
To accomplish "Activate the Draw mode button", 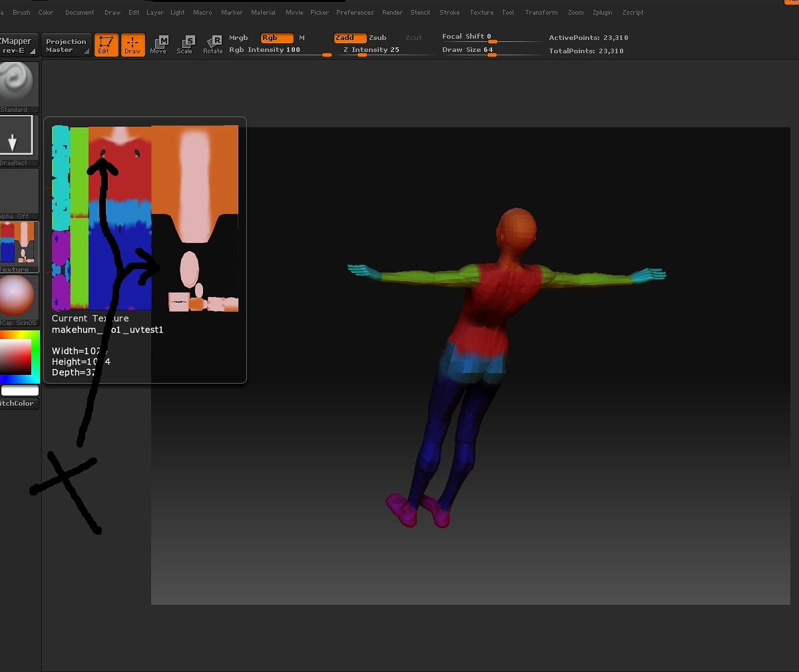I will [133, 45].
